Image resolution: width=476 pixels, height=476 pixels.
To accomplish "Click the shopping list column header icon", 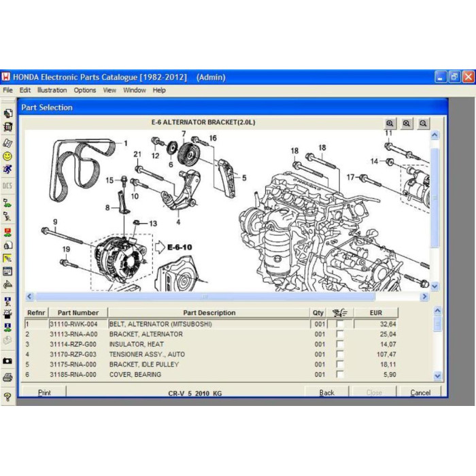I will (x=340, y=313).
